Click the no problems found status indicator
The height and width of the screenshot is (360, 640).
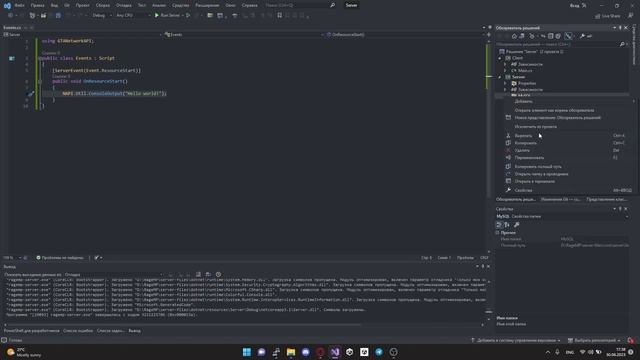click(60, 258)
